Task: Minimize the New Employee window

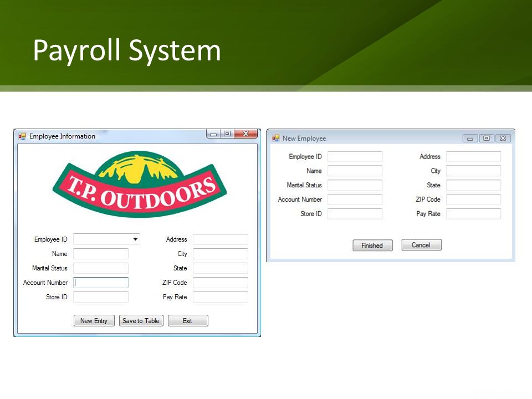Action: pos(470,139)
